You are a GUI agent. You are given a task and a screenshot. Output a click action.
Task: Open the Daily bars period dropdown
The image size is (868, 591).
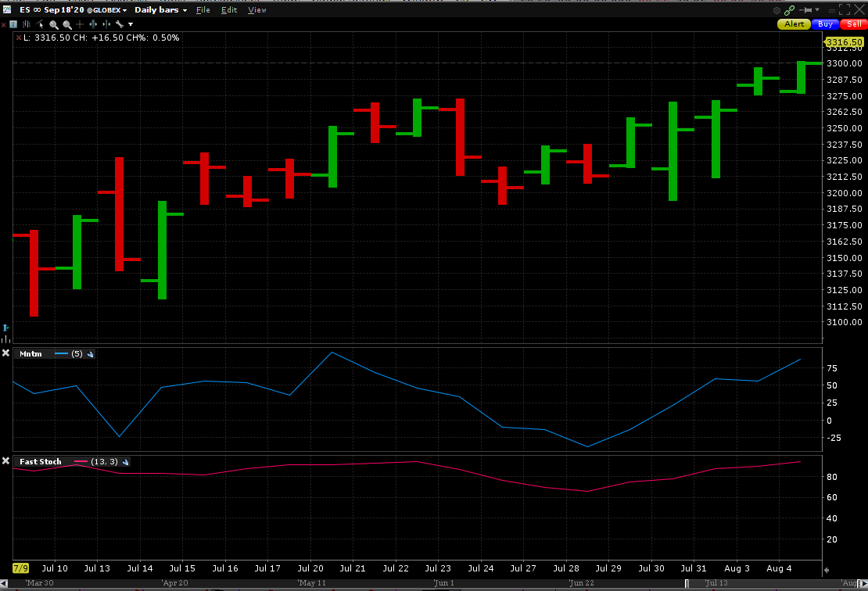click(160, 10)
